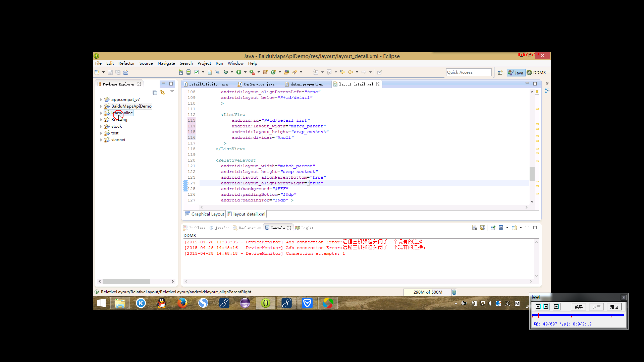
Task: Click the Clear Console icon
Action: [475, 228]
